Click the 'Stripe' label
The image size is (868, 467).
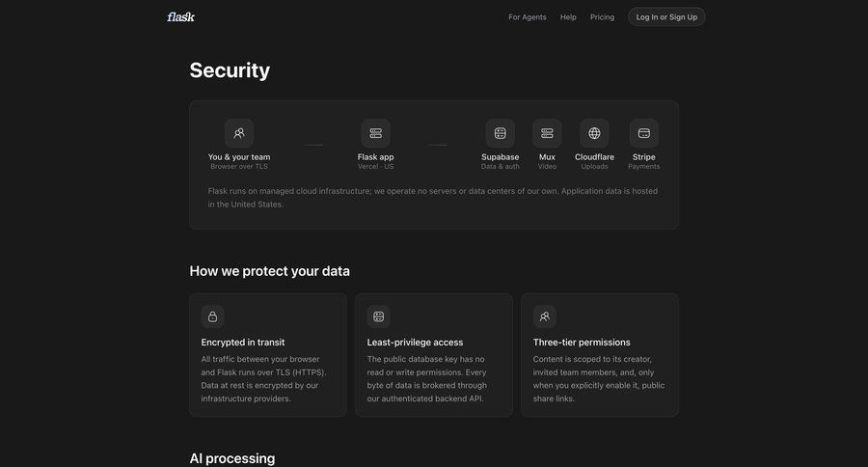(644, 157)
